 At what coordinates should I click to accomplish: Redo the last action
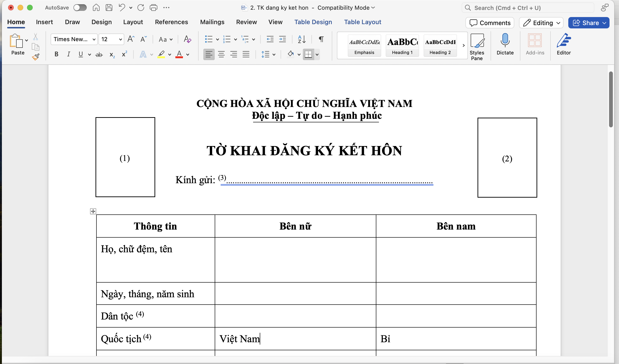(141, 8)
